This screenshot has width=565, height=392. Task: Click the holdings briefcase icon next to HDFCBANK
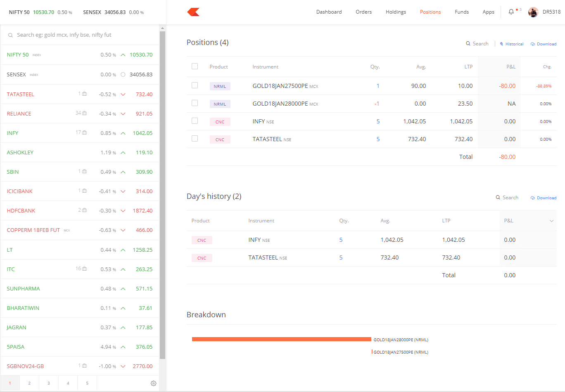click(x=85, y=210)
